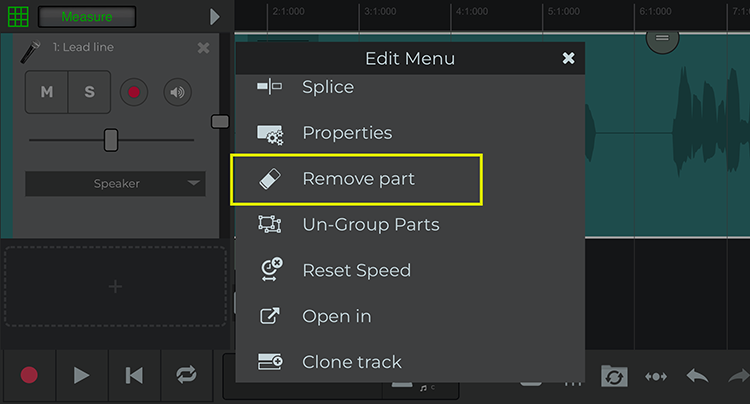Expand the arrow next to Measure
750x404 pixels.
215,17
